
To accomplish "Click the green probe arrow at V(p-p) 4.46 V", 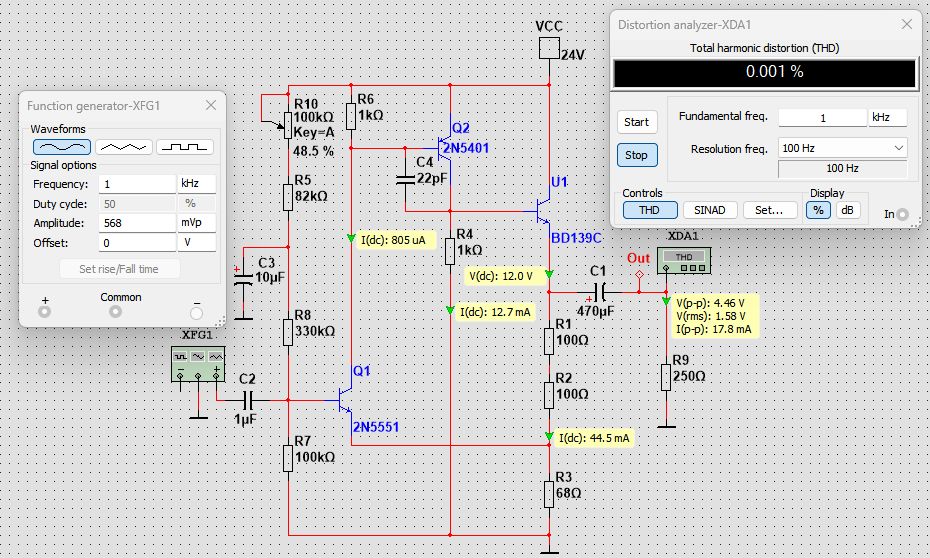I will (x=666, y=302).
